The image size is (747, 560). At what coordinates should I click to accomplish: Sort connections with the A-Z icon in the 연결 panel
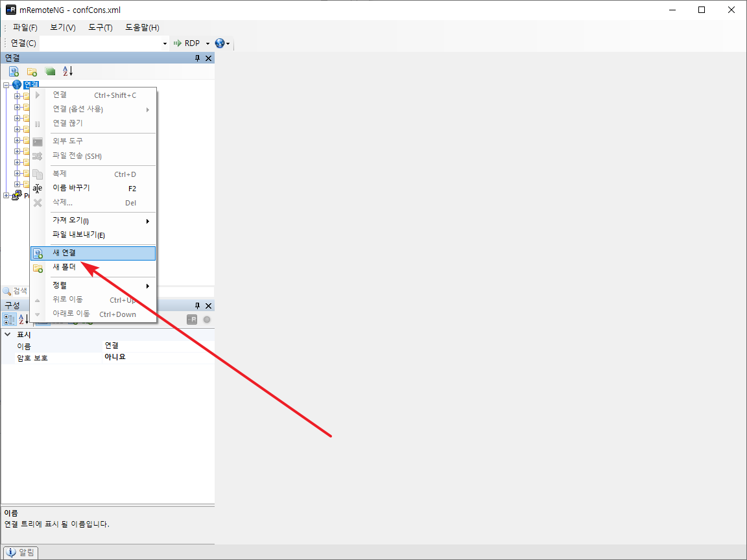[x=67, y=71]
